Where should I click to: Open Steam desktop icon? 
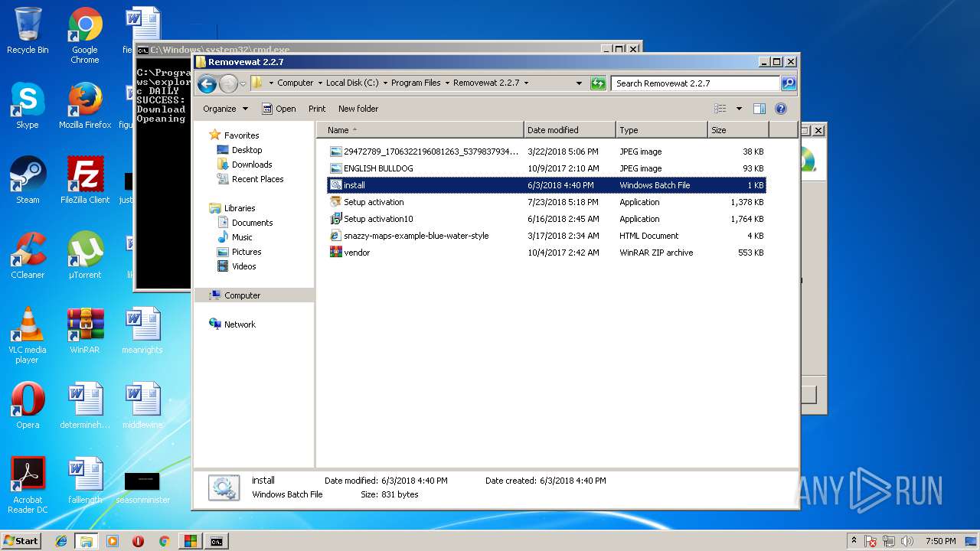coord(28,181)
